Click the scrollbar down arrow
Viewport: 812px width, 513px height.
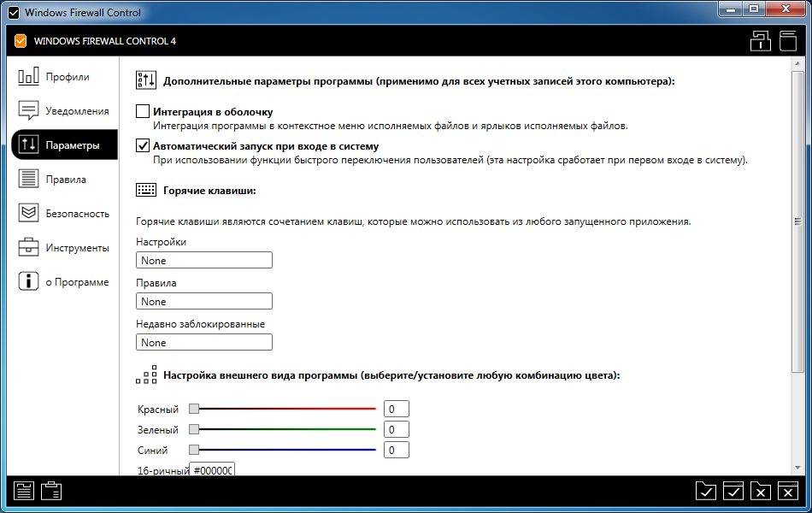point(797,468)
